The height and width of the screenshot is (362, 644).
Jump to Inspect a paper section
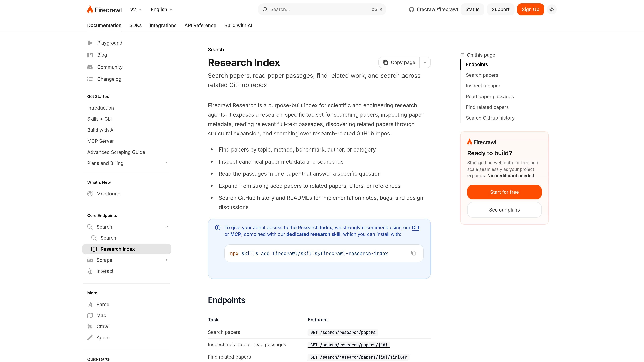click(483, 86)
